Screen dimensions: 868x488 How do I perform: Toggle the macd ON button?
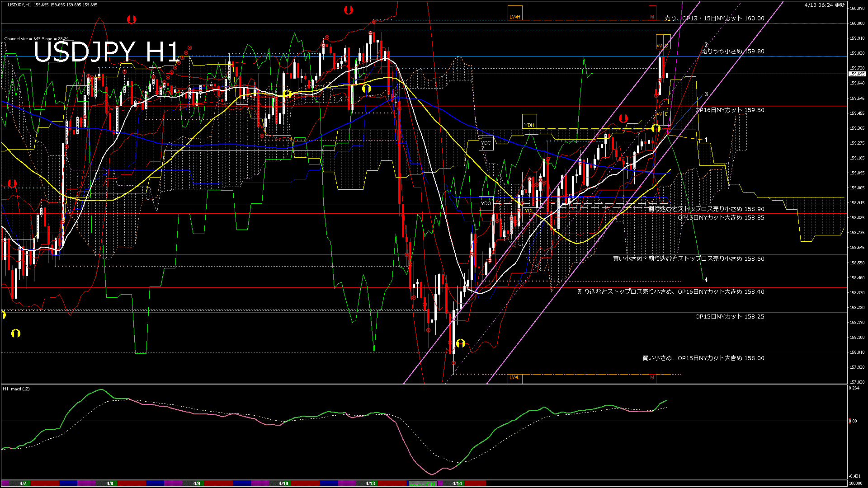pyautogui.click(x=423, y=483)
